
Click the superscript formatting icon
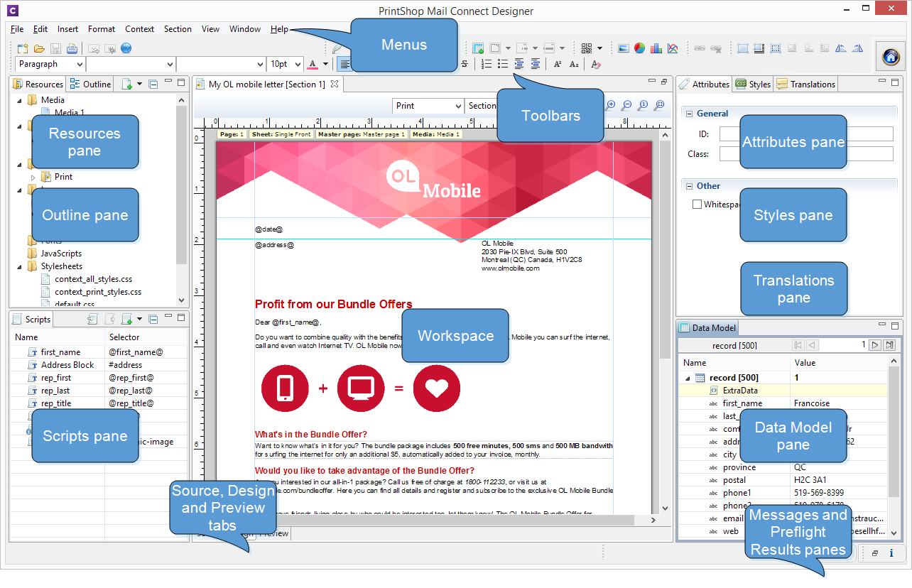click(558, 64)
